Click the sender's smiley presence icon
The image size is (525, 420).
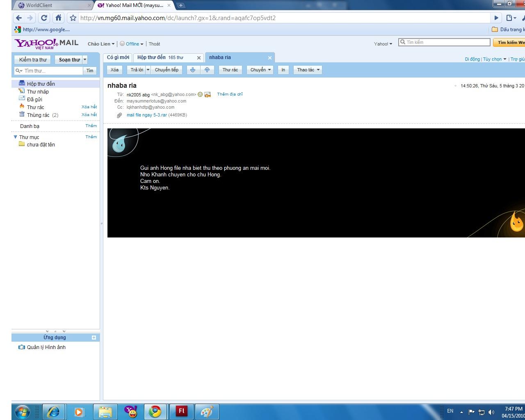[200, 94]
